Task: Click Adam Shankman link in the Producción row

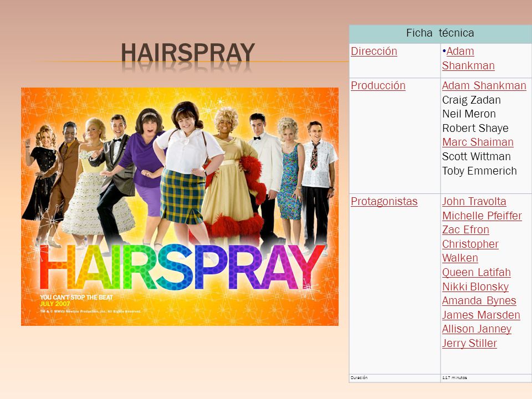Action: (x=484, y=85)
